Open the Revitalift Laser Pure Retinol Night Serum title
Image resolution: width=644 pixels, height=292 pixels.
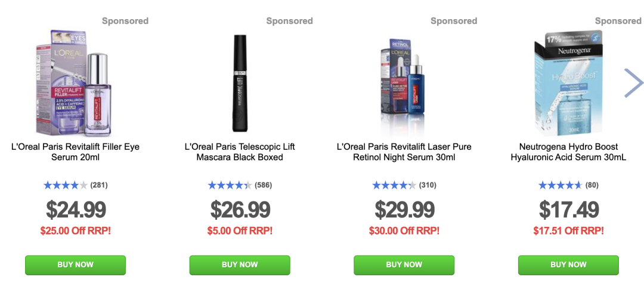pyautogui.click(x=404, y=152)
